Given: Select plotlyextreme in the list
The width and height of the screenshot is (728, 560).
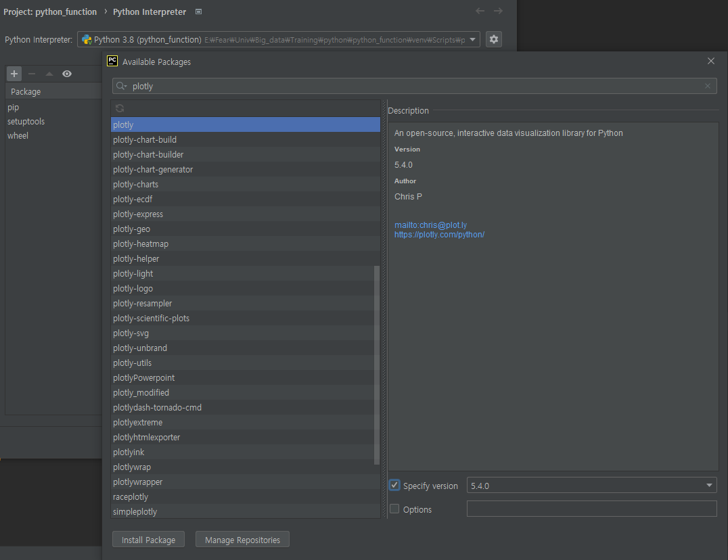Looking at the screenshot, I should click(x=242, y=422).
